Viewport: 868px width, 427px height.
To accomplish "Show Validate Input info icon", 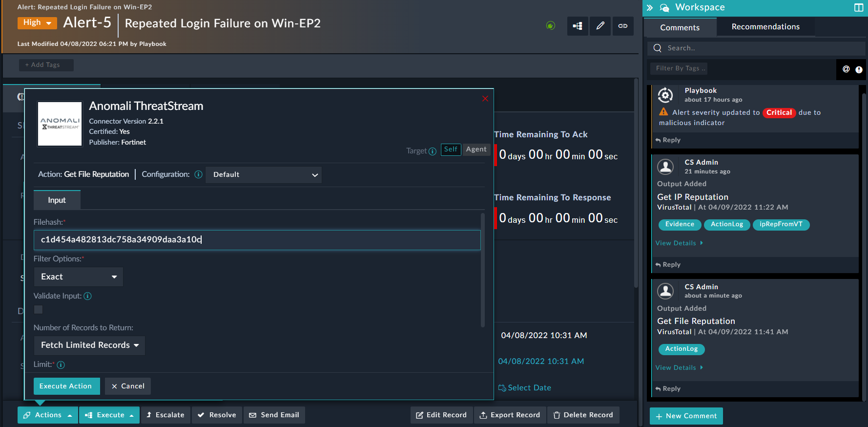I will (88, 296).
